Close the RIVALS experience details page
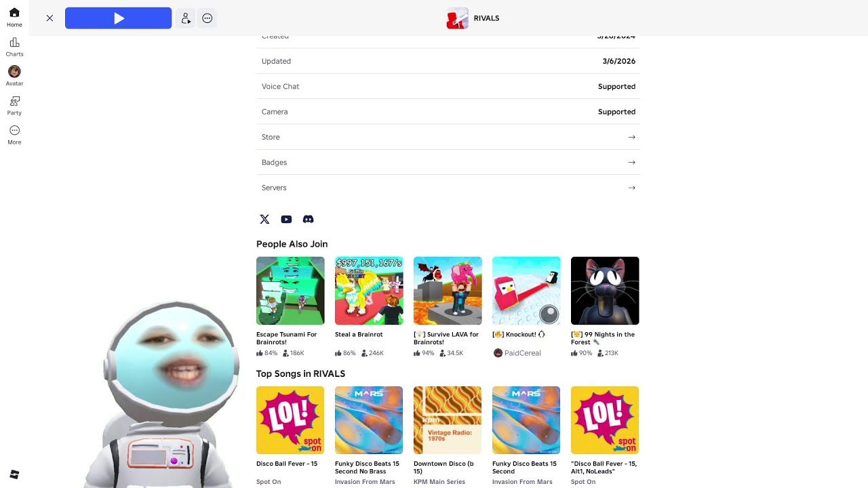 tap(50, 18)
